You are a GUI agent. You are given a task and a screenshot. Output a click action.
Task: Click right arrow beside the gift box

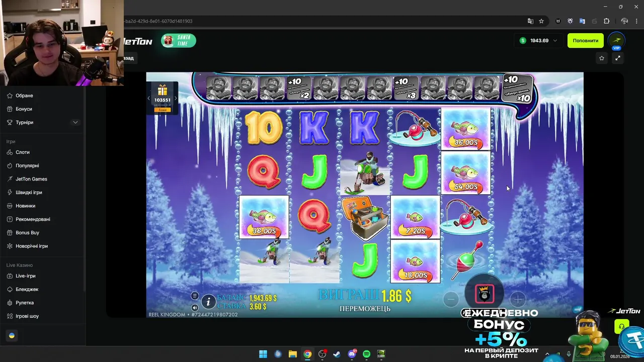coord(176,98)
